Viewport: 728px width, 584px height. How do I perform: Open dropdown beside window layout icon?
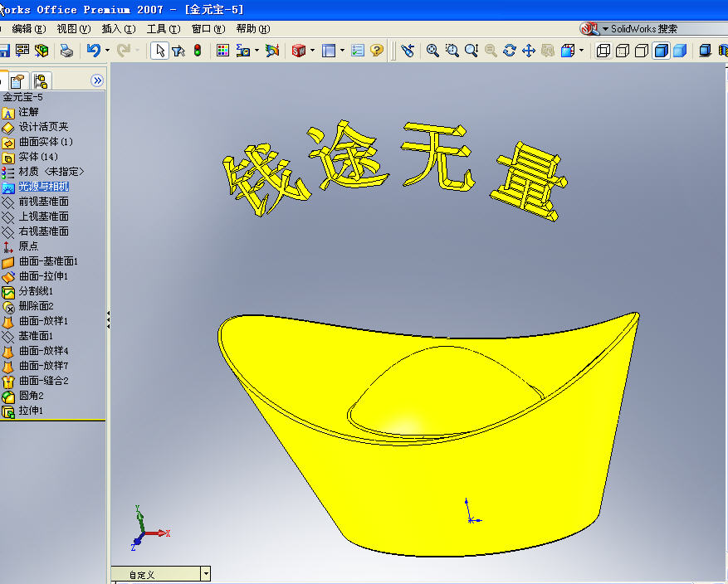click(x=342, y=50)
